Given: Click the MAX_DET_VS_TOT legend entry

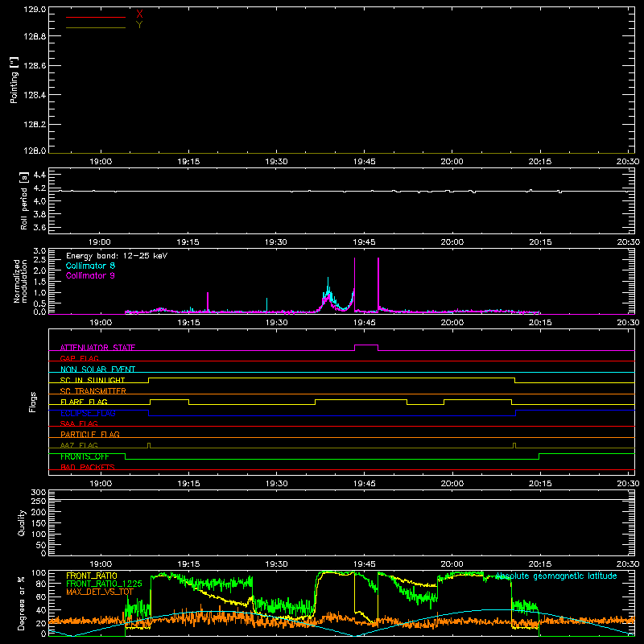Looking at the screenshot, I should 100,592.
